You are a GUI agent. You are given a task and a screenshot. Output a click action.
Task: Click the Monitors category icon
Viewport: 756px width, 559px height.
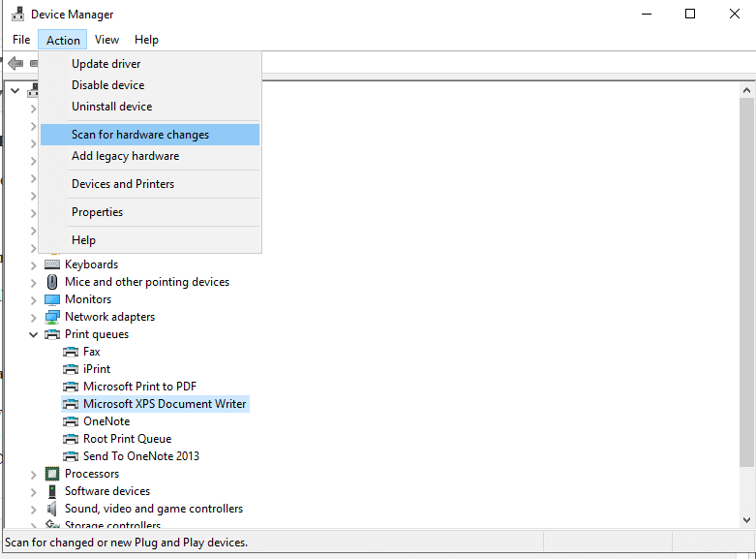coord(52,299)
